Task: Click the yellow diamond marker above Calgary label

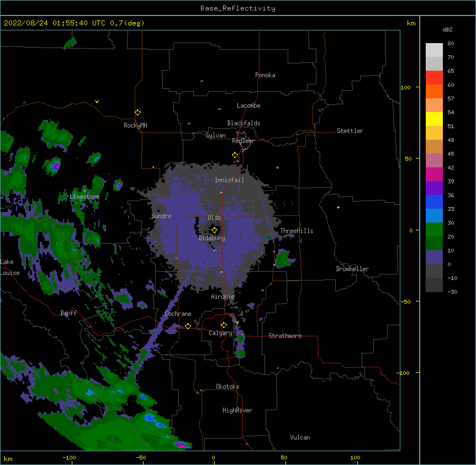Action: pyautogui.click(x=224, y=325)
